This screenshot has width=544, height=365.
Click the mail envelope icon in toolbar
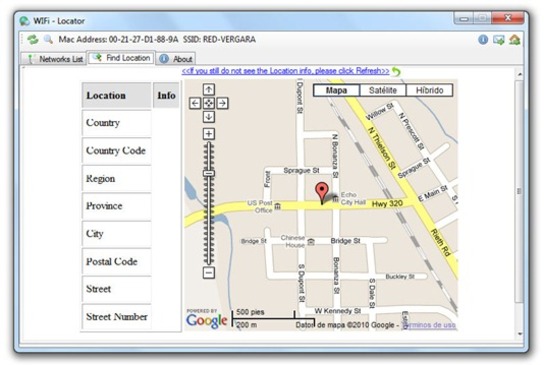pyautogui.click(x=499, y=40)
